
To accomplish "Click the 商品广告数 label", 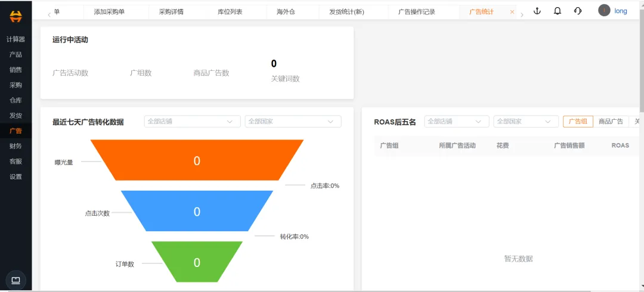I will click(x=211, y=73).
